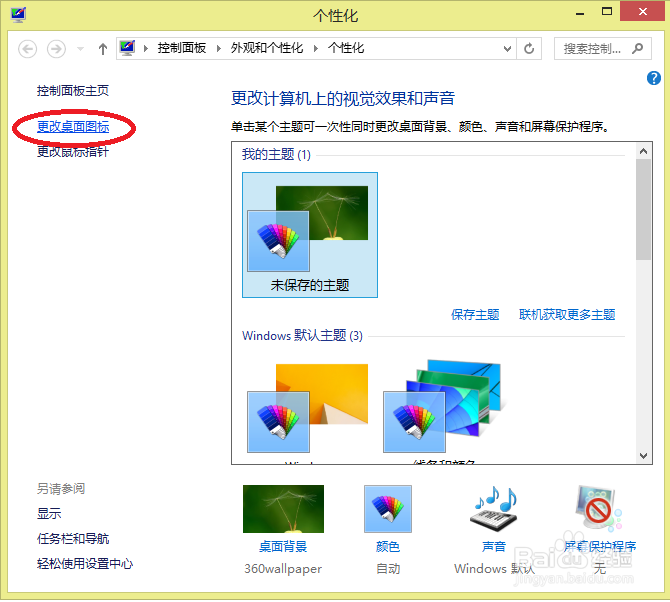Click the window system icon in title bar

18,15
